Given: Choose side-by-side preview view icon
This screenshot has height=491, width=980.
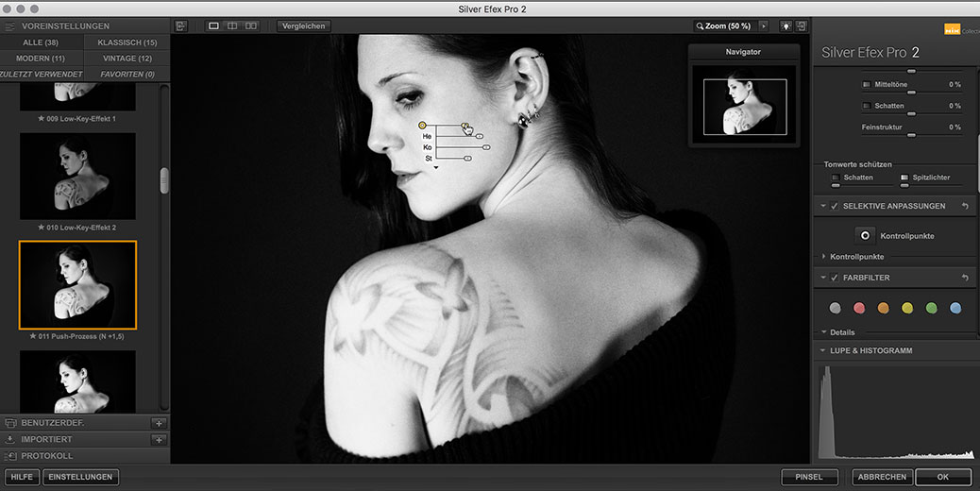Looking at the screenshot, I should point(251,26).
